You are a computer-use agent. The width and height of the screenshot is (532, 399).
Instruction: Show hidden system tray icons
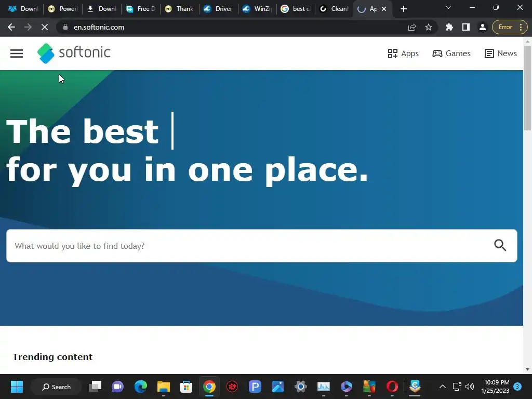tap(443, 387)
